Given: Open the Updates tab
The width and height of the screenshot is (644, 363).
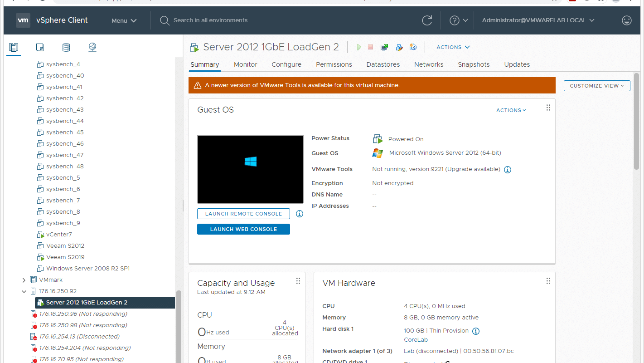Looking at the screenshot, I should click(517, 64).
